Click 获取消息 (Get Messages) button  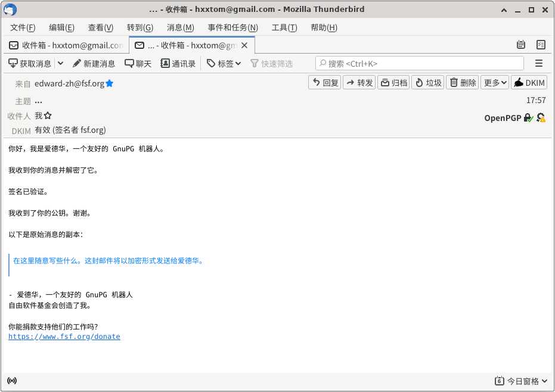[x=30, y=64]
